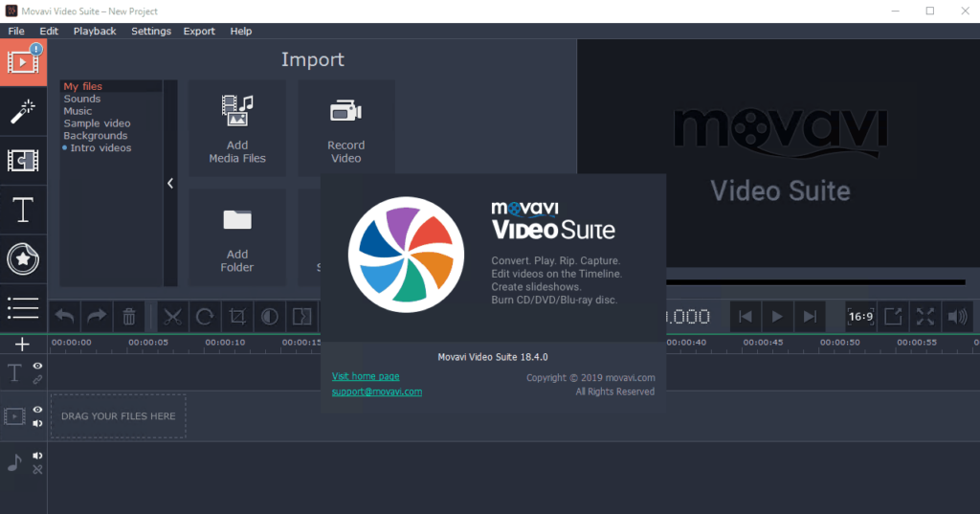Click the Movavi app icon in title bar
The width and height of the screenshot is (980, 514).
[11, 11]
